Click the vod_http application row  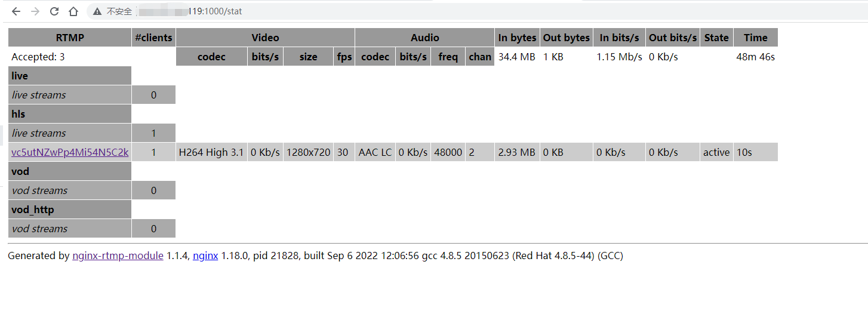pos(70,210)
